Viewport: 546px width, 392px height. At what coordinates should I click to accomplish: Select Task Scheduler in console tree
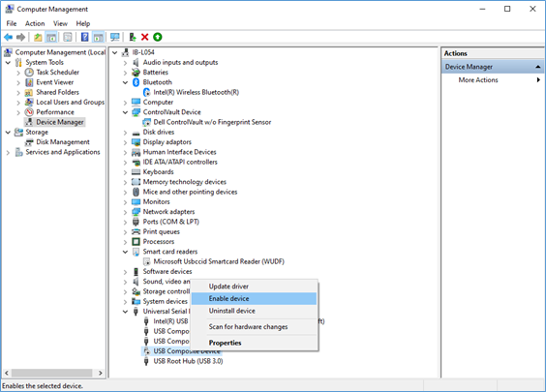click(x=57, y=72)
